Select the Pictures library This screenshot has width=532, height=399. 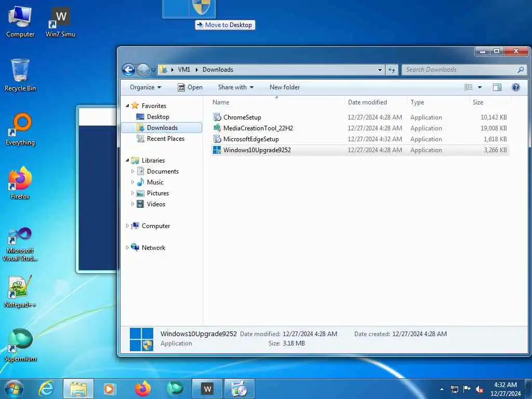(152, 193)
